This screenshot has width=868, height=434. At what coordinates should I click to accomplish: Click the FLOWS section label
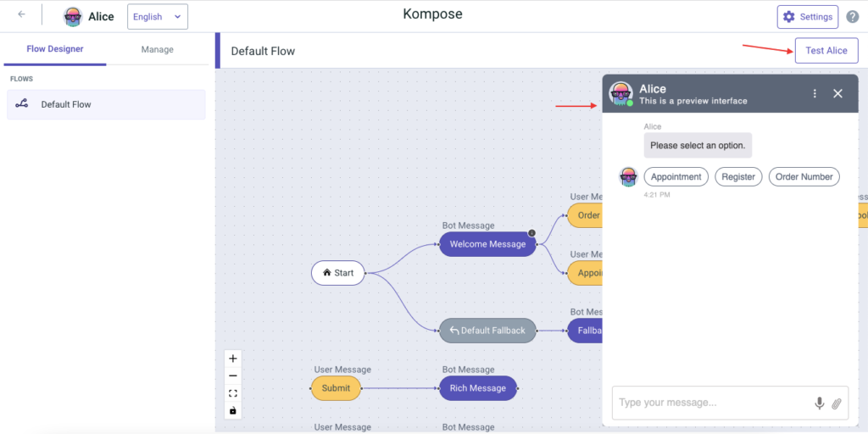(x=21, y=79)
